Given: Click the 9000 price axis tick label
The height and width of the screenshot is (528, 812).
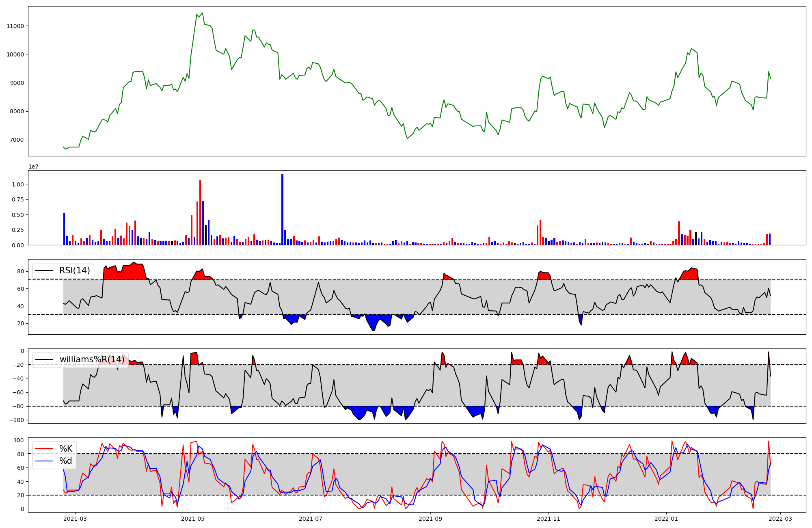Looking at the screenshot, I should (x=17, y=83).
